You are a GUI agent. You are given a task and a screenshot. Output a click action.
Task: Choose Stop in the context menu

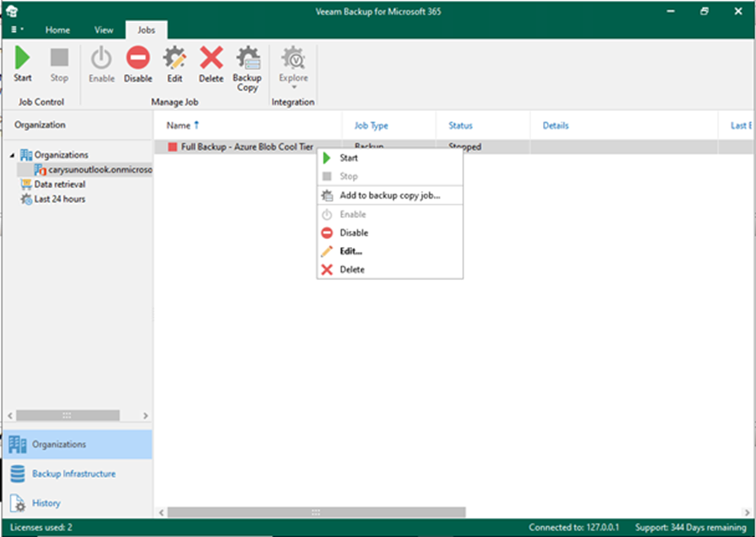(x=389, y=176)
